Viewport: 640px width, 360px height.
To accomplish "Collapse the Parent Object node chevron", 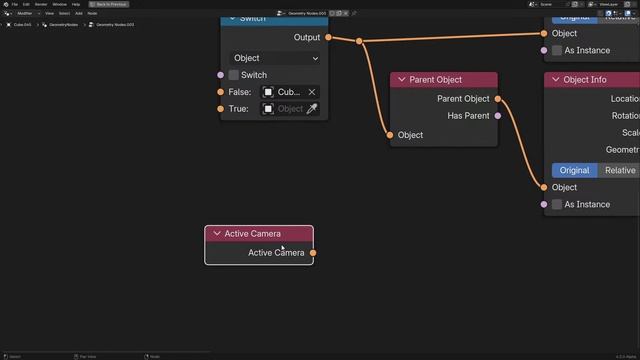I will coord(402,80).
